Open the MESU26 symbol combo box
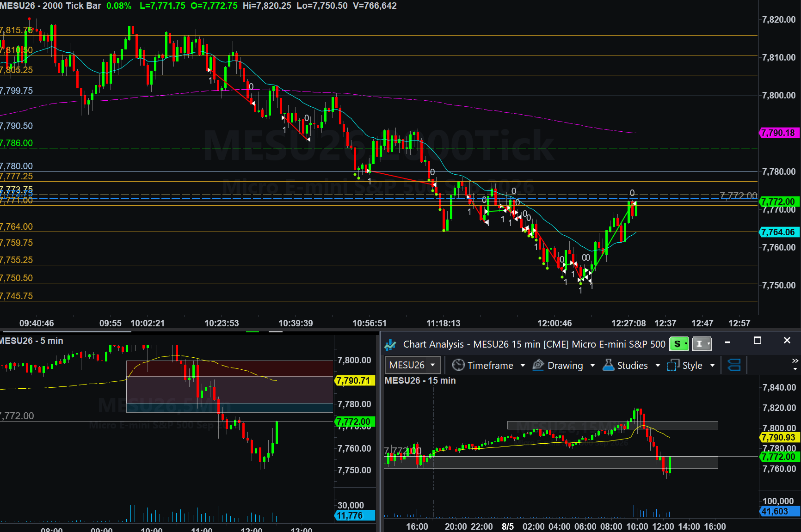Viewport: 801px width, 532px height. [413, 365]
